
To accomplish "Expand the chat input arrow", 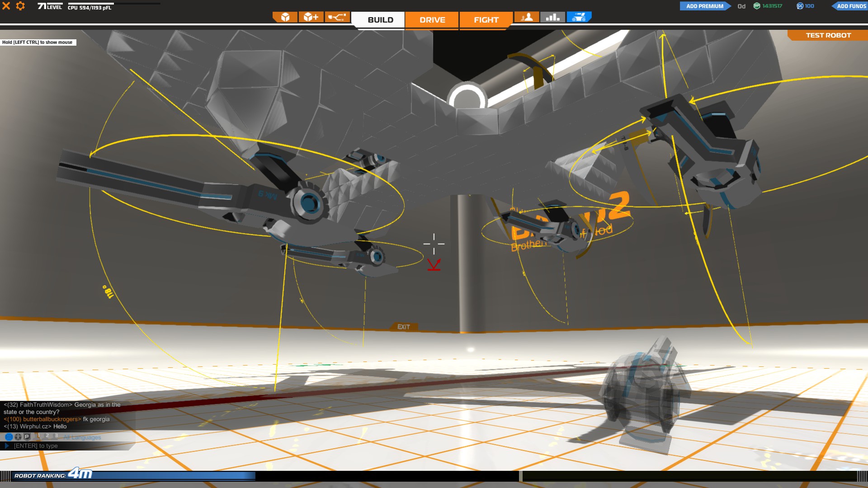I will [x=7, y=446].
